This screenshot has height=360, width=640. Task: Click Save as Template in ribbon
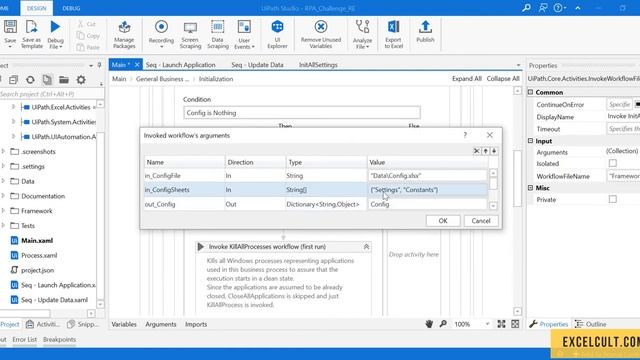31,35
